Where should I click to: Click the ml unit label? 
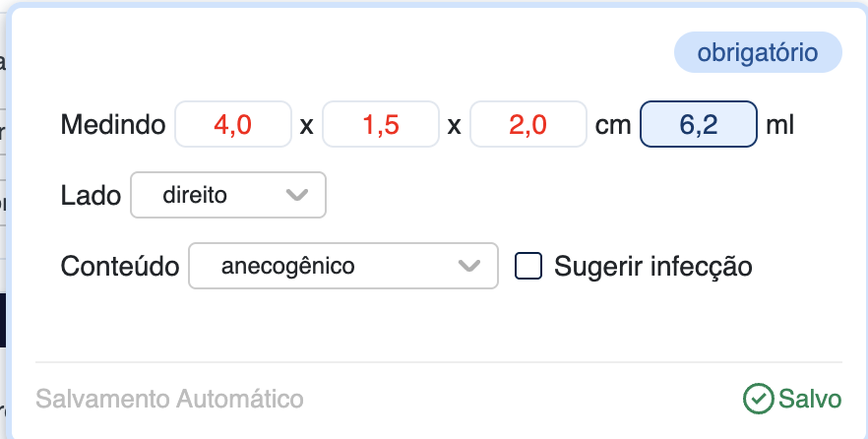(x=779, y=125)
